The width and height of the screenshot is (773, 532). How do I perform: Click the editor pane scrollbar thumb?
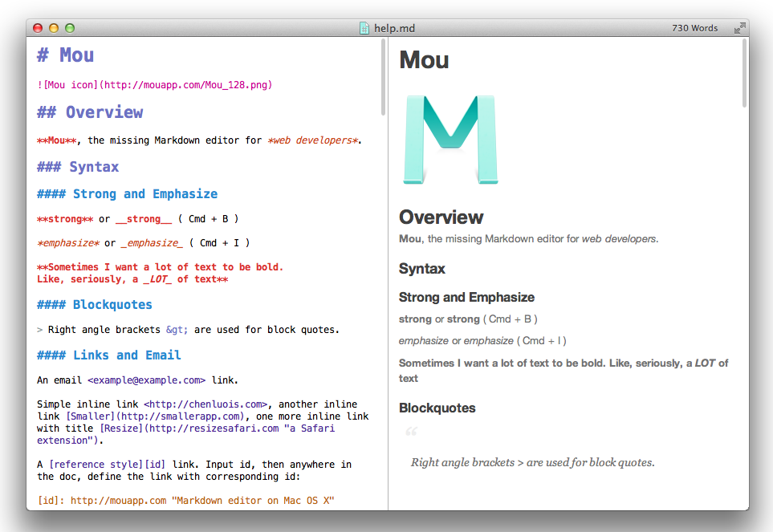point(383,77)
